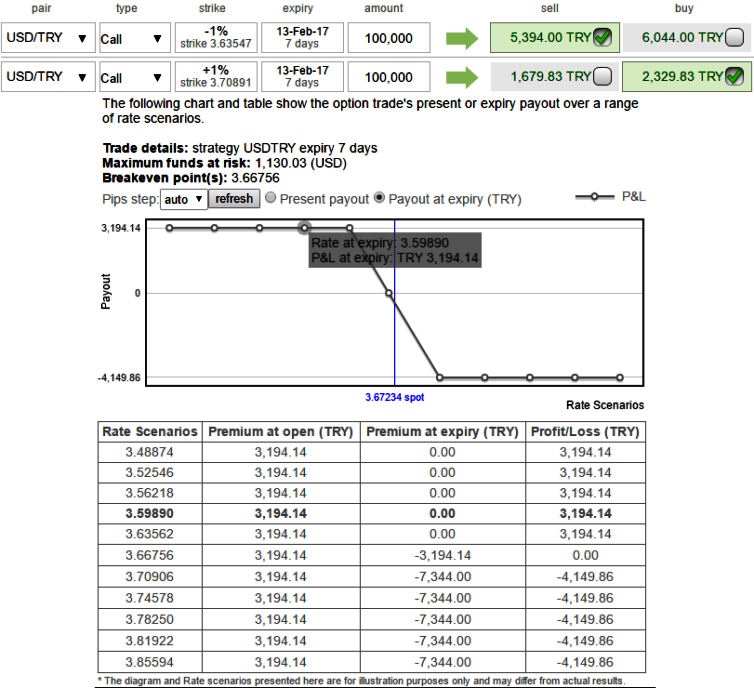Screen dimensions: 754x688
Task: Click rate scenario cell 3.70906
Action: (150, 576)
